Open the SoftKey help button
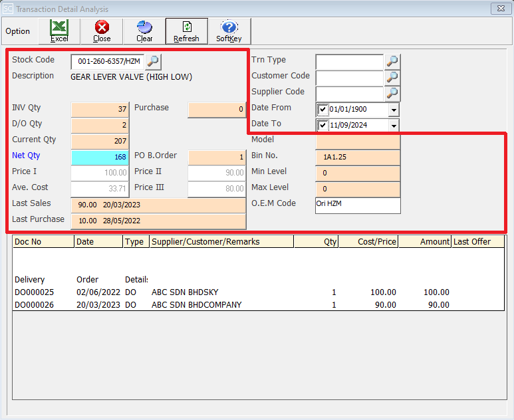514x420 pixels. [229, 31]
